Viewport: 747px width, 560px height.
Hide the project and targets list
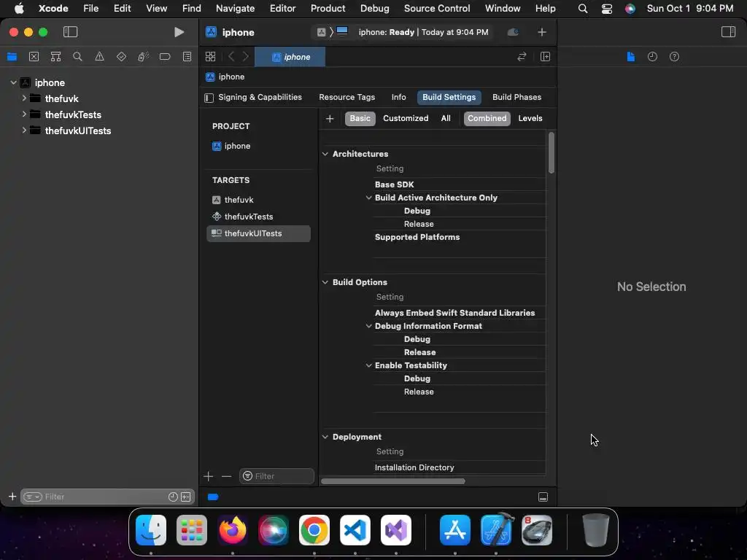coord(209,98)
